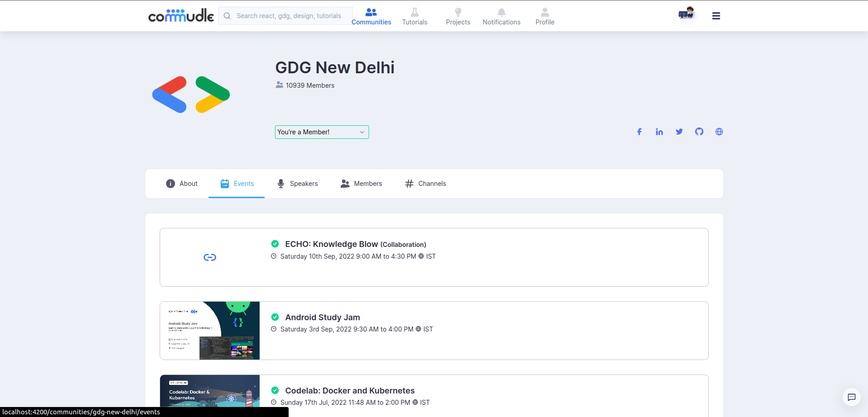The height and width of the screenshot is (417, 868).
Task: Open ECHO: Knowledge Blow event
Action: 356,244
